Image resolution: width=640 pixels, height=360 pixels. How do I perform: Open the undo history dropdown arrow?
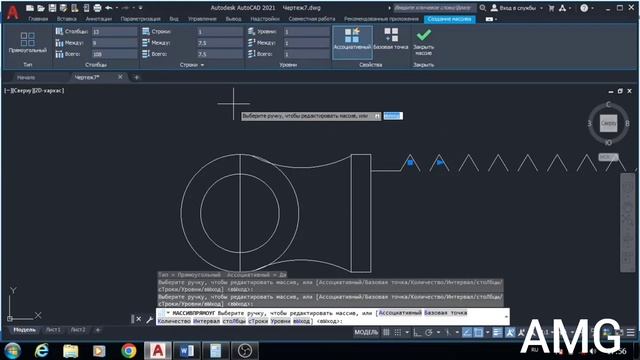tap(116, 8)
